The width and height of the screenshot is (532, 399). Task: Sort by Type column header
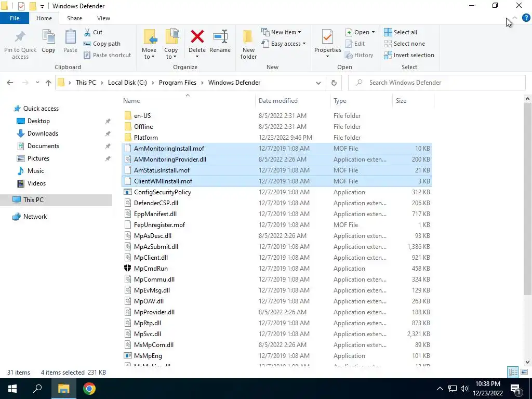[361, 101]
